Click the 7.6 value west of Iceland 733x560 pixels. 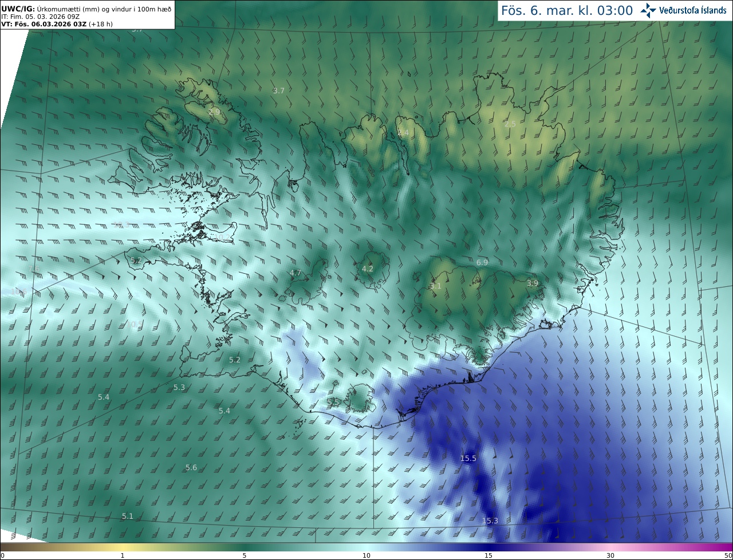pyautogui.click(x=34, y=269)
